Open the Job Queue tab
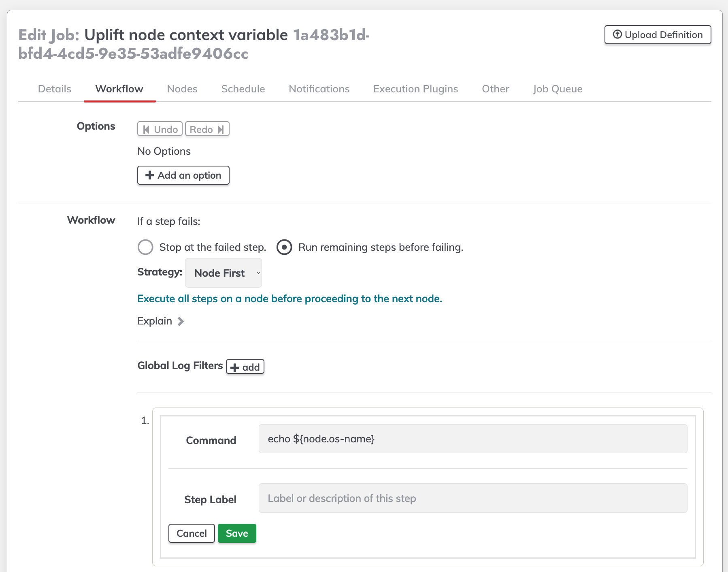728x572 pixels. [x=558, y=89]
